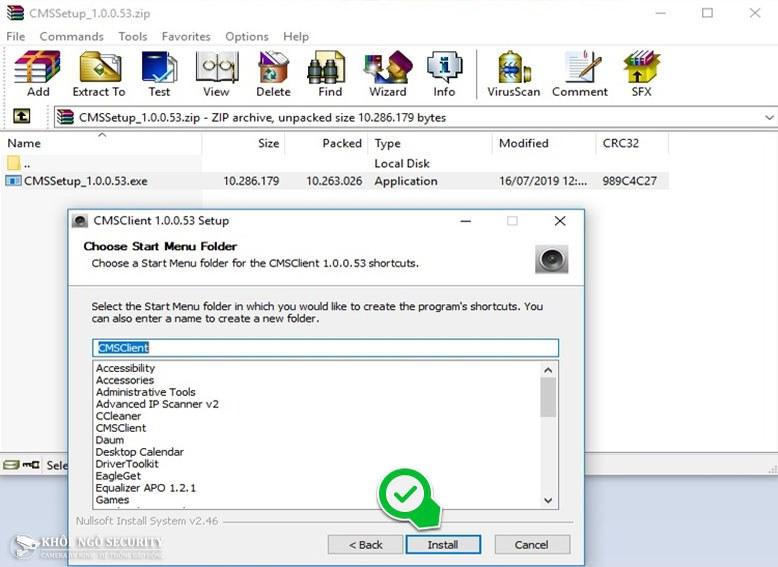This screenshot has width=778, height=567.
Task: Select Administrative Tools folder
Action: (145, 392)
